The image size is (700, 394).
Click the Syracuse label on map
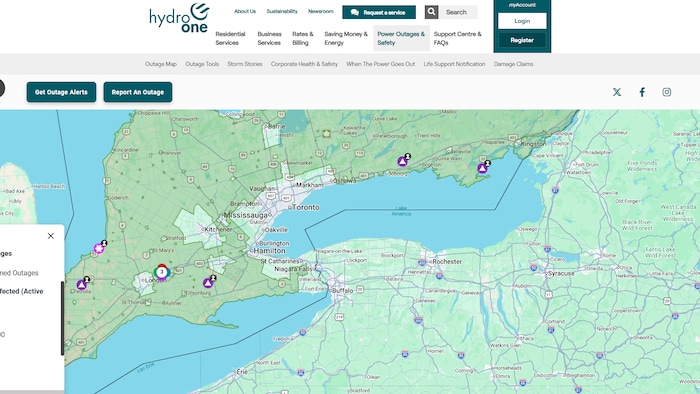(561, 274)
